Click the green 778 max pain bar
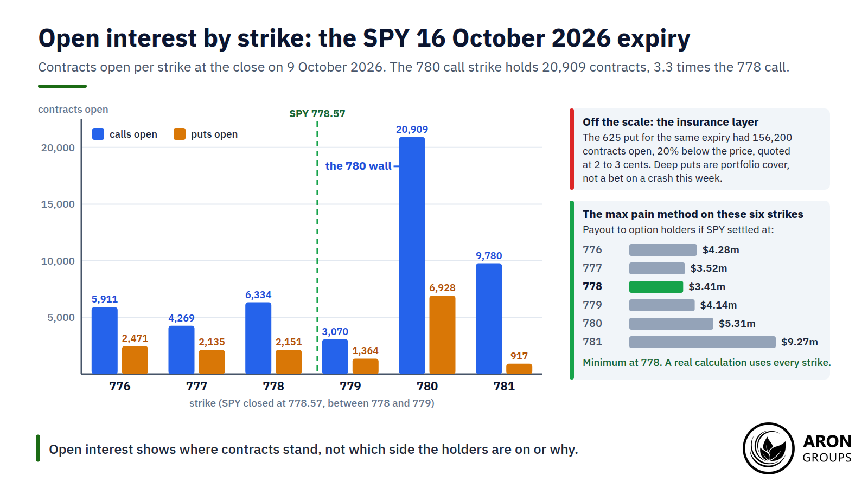The width and height of the screenshot is (868, 488). coord(656,287)
